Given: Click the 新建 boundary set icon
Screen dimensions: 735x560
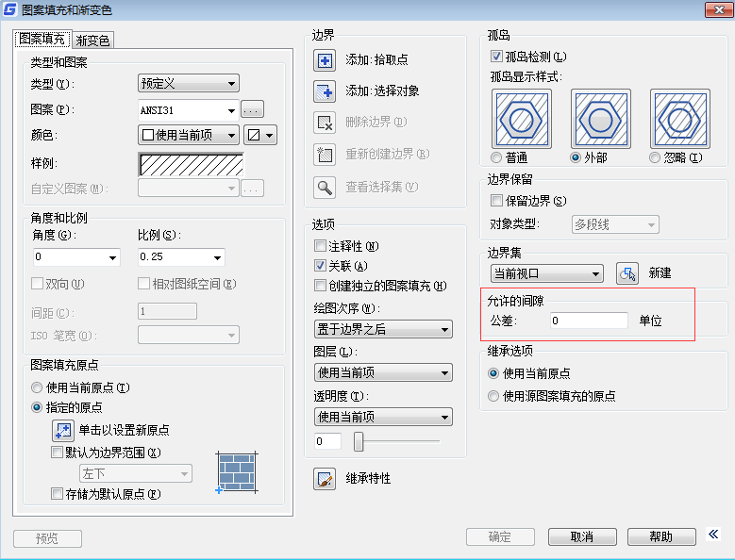Looking at the screenshot, I should [627, 273].
